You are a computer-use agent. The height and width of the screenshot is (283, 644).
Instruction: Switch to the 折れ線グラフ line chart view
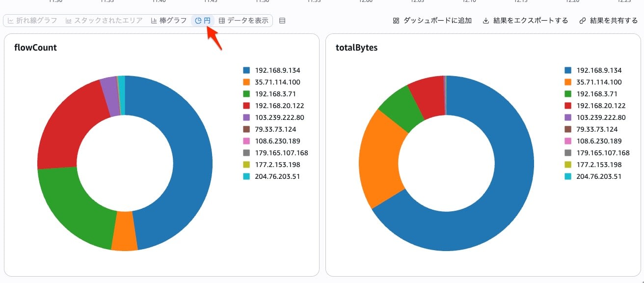(32, 21)
